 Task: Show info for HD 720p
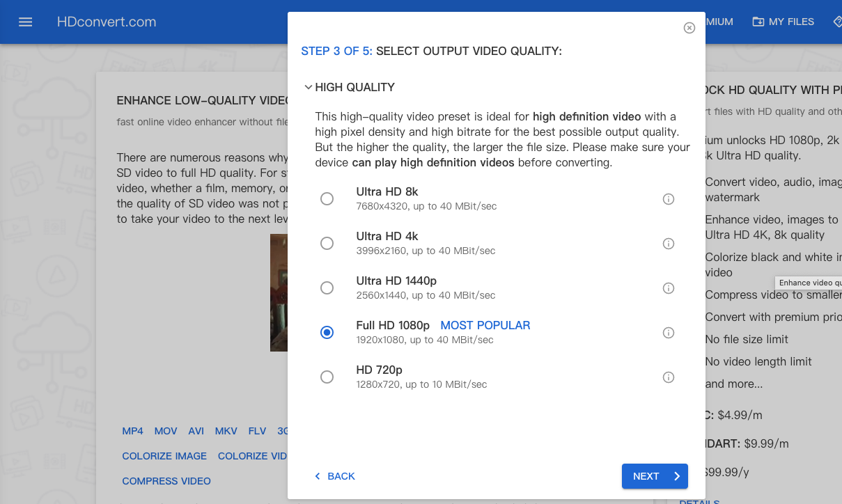point(669,377)
